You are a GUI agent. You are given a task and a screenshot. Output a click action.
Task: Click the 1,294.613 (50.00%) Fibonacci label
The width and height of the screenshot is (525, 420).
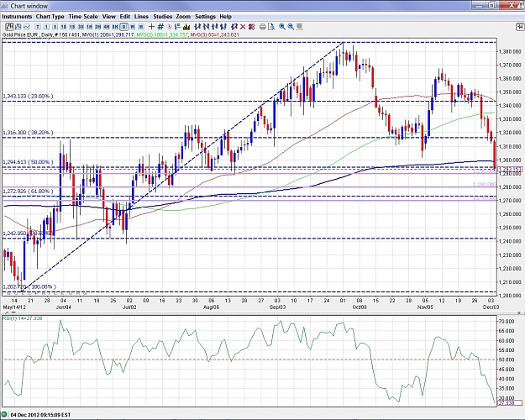tap(28, 162)
